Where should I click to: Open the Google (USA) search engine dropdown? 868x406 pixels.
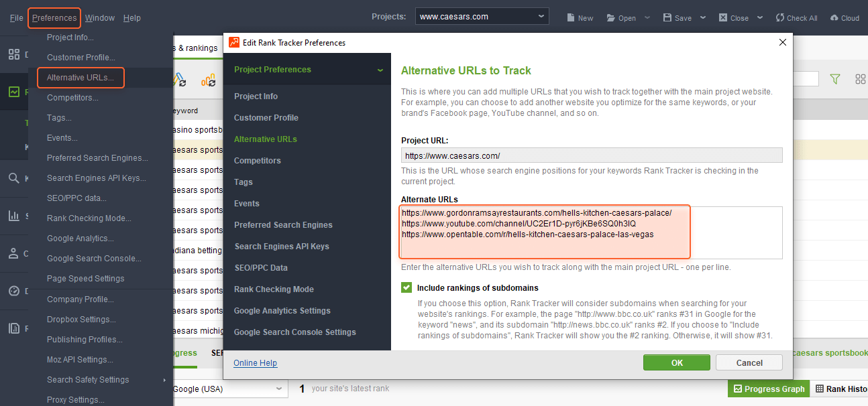click(229, 389)
